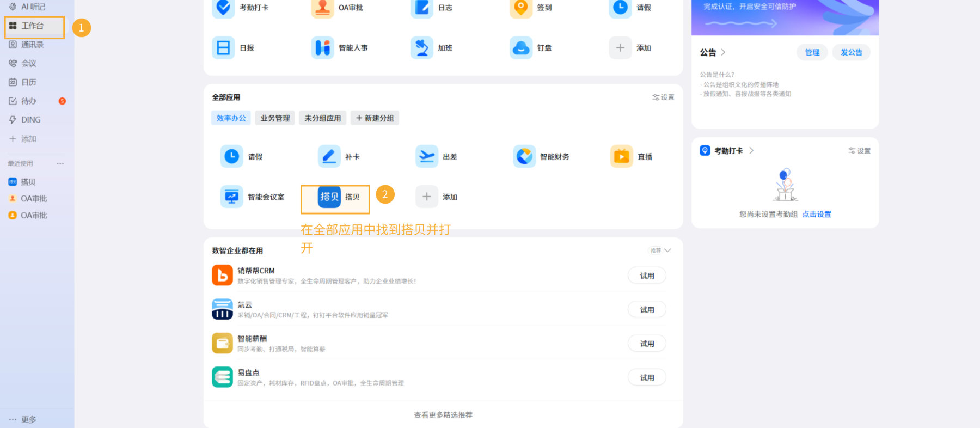Click 试用 for 易盘点
Image resolution: width=980 pixels, height=428 pixels.
point(647,377)
